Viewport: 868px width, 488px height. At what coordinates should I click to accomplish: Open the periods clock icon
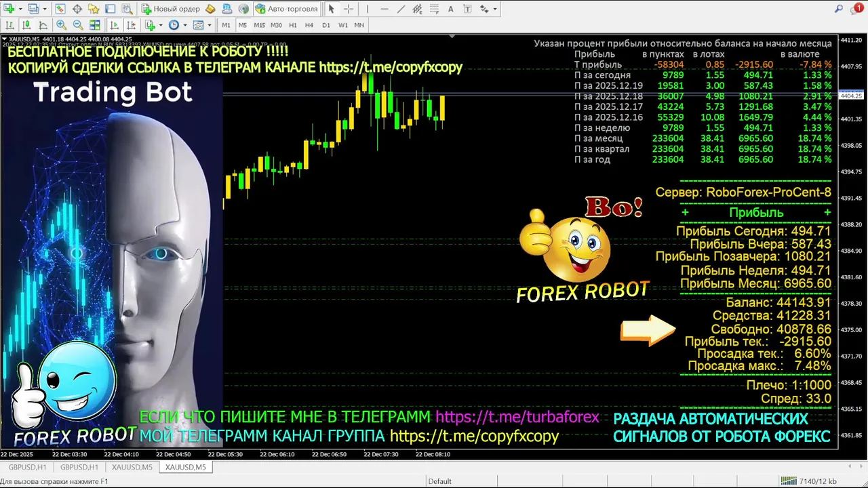pyautogui.click(x=174, y=25)
